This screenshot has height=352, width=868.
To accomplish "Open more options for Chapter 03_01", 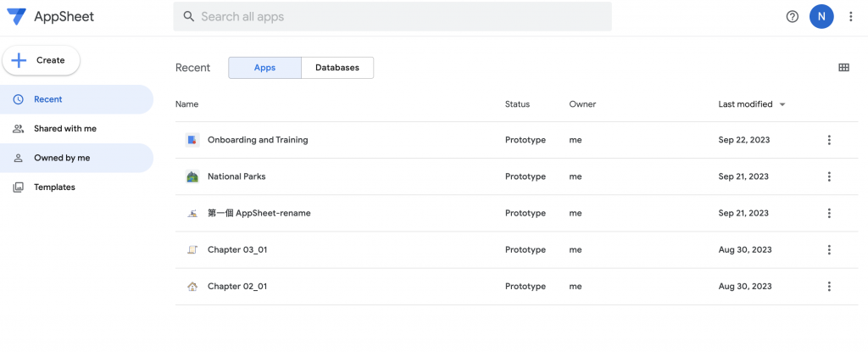I will tap(829, 250).
